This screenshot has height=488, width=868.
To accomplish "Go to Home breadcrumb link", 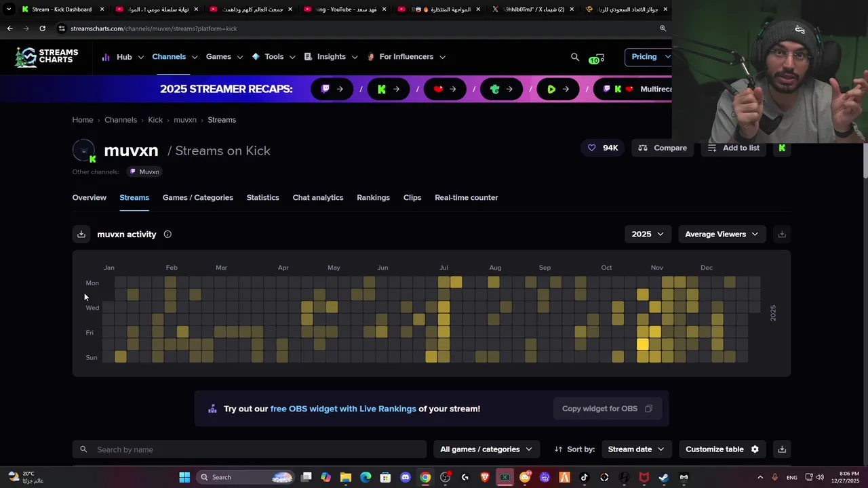I will point(83,120).
